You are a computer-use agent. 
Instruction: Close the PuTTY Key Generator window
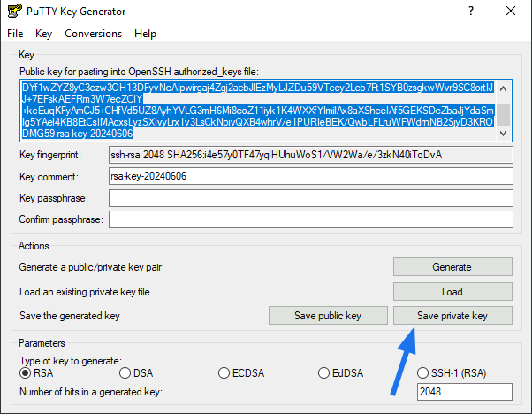tap(511, 11)
